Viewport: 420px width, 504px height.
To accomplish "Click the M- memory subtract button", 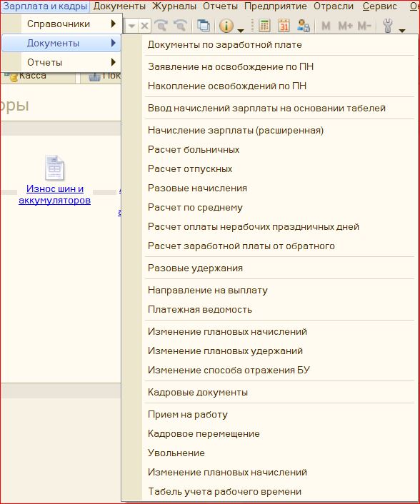I will click(x=364, y=26).
